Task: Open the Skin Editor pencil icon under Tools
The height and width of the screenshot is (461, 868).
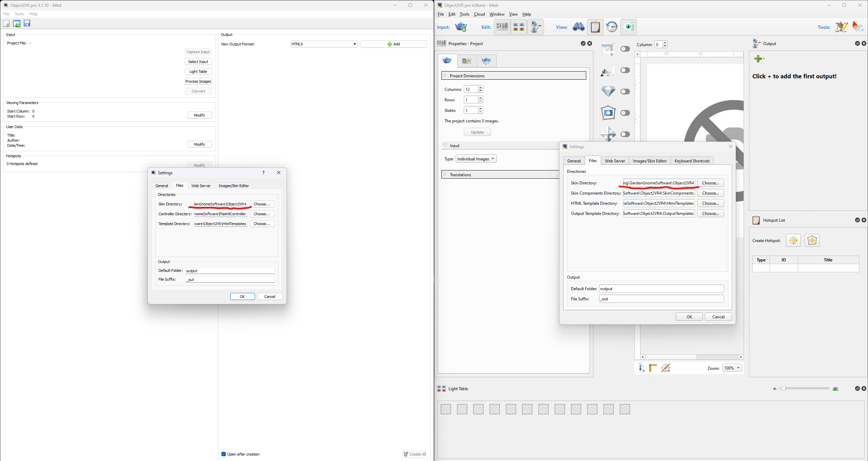Action: [x=842, y=27]
